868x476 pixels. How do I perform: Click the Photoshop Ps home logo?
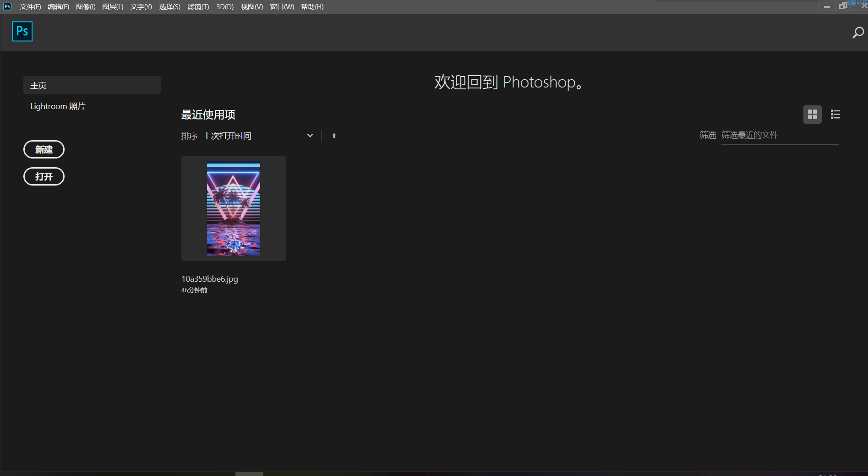[x=22, y=31]
